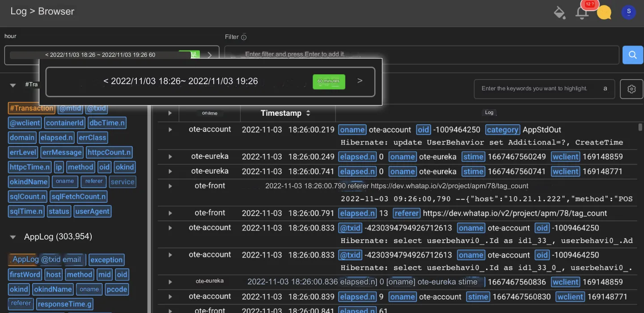Select the userAgent tag
The width and height of the screenshot is (644, 313).
[x=93, y=211]
